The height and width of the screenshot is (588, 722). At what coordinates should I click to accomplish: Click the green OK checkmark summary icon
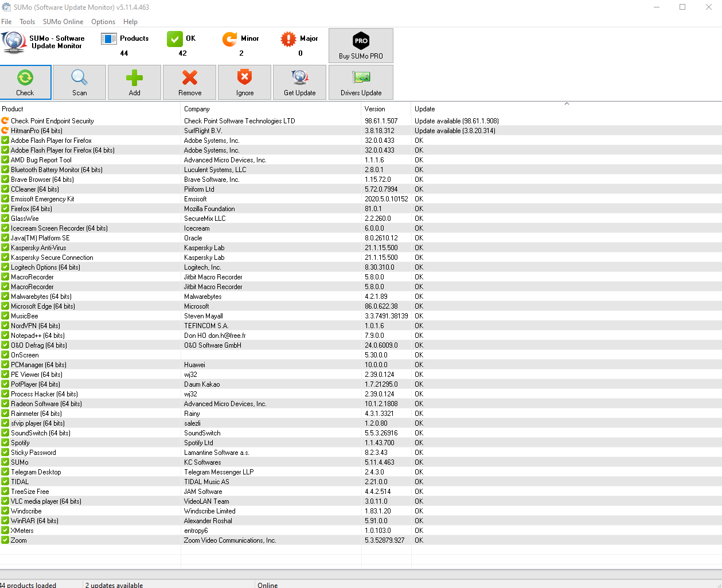tap(174, 38)
